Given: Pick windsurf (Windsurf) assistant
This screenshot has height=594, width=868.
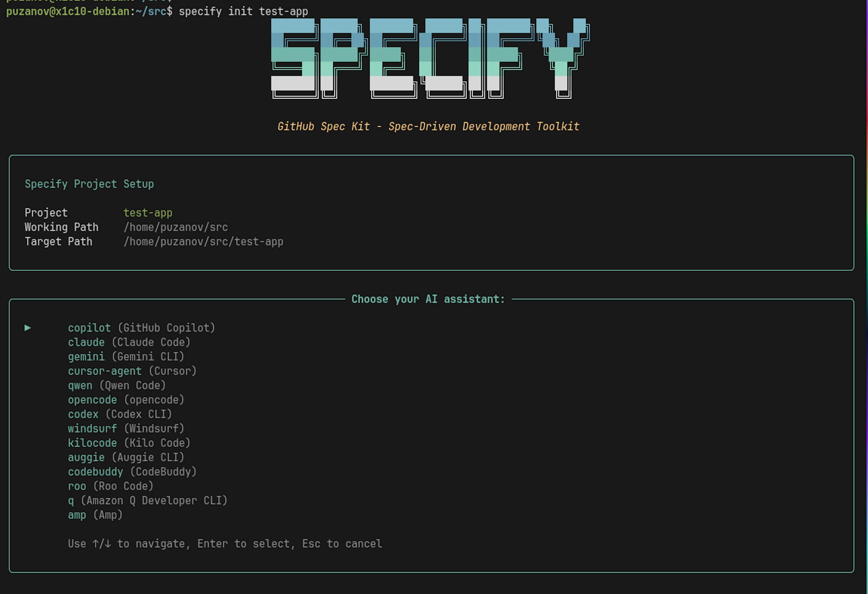Looking at the screenshot, I should click(126, 428).
